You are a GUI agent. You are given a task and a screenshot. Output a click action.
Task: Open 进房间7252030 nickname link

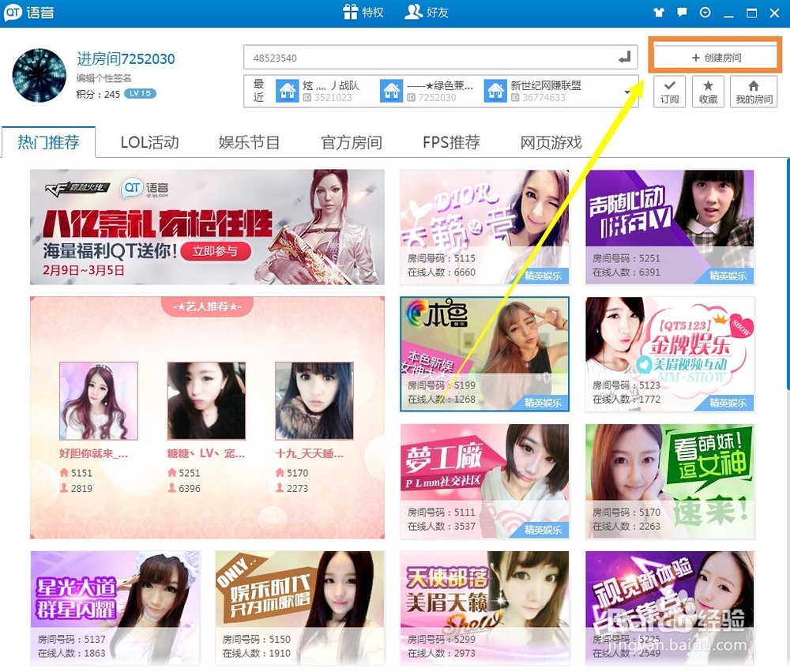(x=126, y=59)
